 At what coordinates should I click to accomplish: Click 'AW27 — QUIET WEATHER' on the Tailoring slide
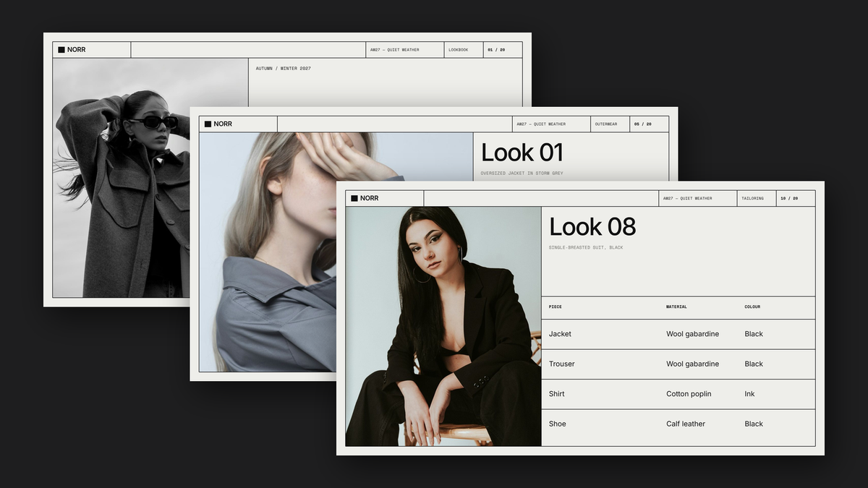(x=688, y=198)
